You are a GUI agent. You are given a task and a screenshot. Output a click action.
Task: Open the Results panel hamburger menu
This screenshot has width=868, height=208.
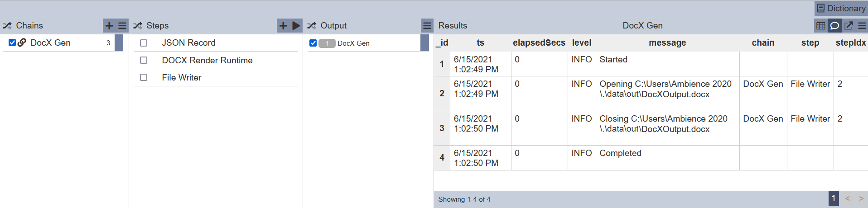pyautogui.click(x=862, y=26)
